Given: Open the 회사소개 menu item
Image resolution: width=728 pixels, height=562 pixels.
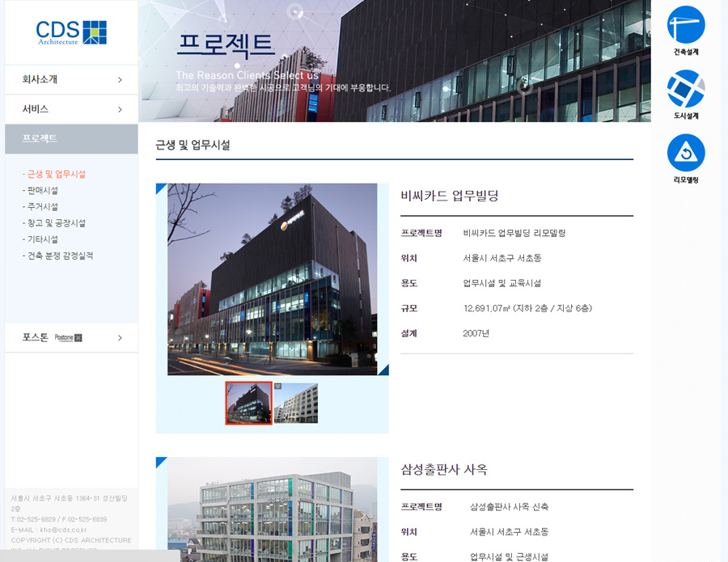Looking at the screenshot, I should pos(40,80).
